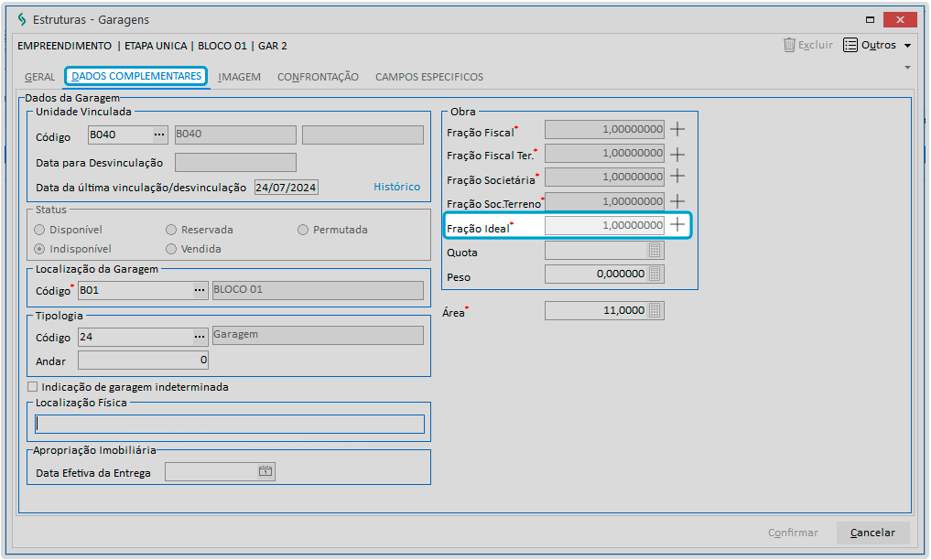Select the Reservada status radio button
Screen dimensions: 931x560
(171, 230)
